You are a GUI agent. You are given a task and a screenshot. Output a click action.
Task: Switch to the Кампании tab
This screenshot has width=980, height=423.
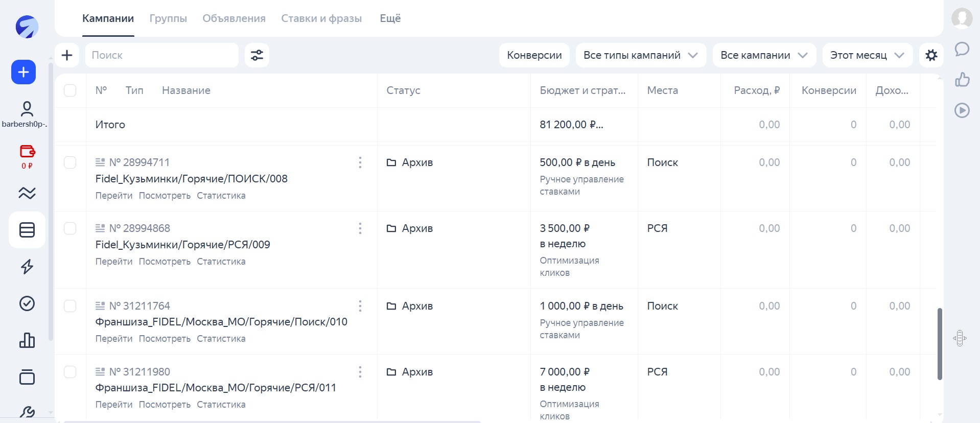[108, 18]
